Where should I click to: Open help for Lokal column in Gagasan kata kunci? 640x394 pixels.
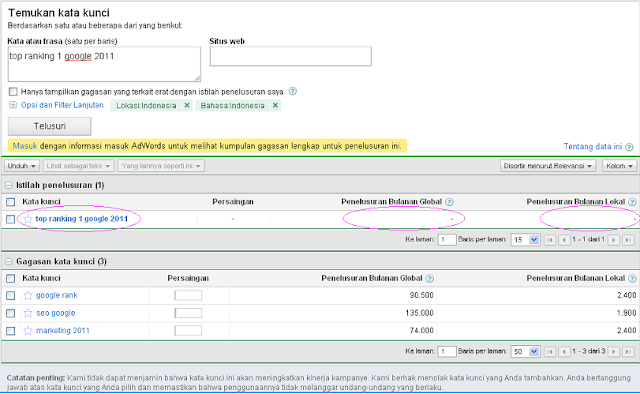tap(632, 278)
